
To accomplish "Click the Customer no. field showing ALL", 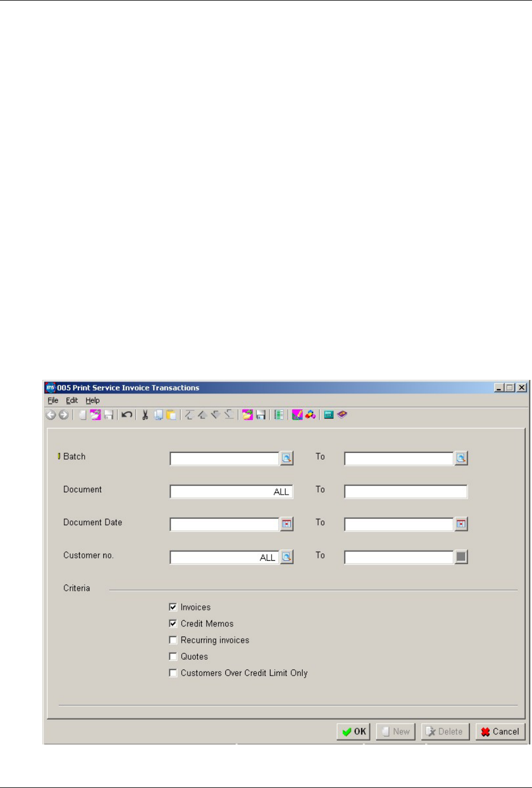I will [x=225, y=557].
